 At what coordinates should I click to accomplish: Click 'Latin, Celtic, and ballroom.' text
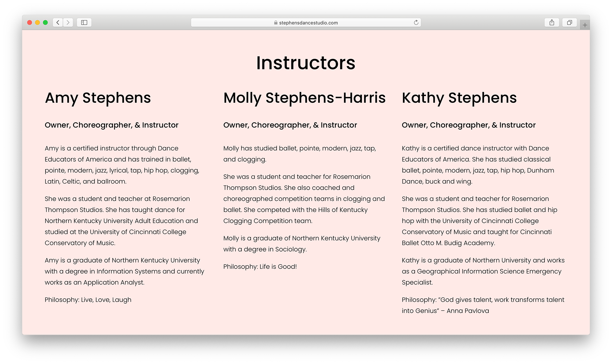(85, 182)
